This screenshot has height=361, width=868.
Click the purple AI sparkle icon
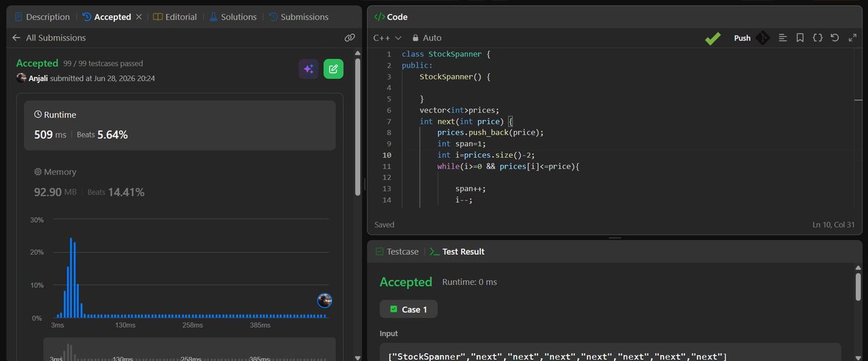tap(309, 69)
